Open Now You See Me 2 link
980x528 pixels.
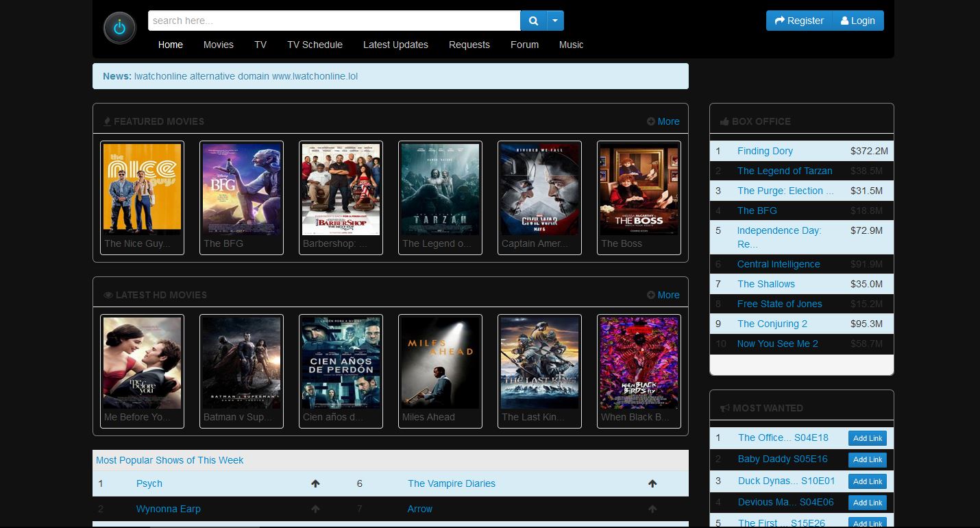click(x=778, y=344)
